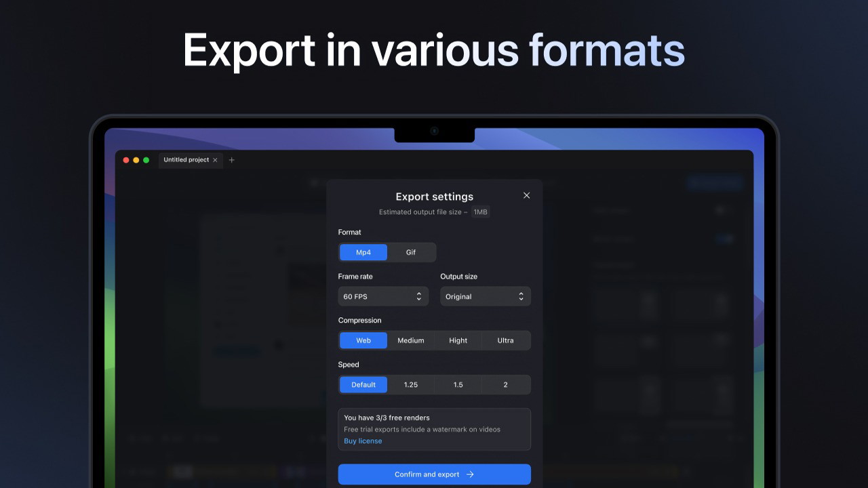
Task: Expand the Output size dropdown
Action: (x=485, y=296)
